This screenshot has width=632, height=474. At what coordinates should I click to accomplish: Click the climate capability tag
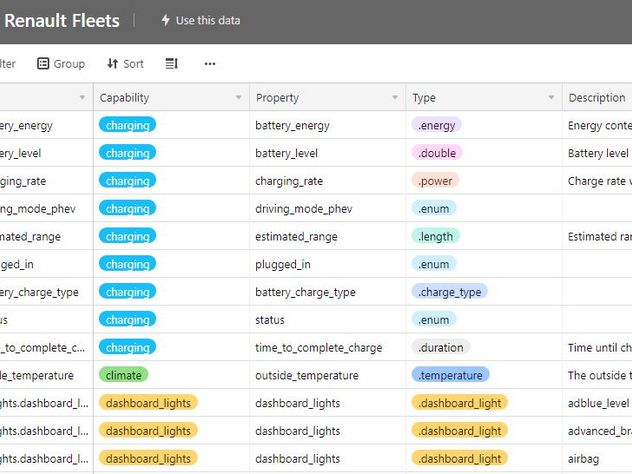coord(124,376)
